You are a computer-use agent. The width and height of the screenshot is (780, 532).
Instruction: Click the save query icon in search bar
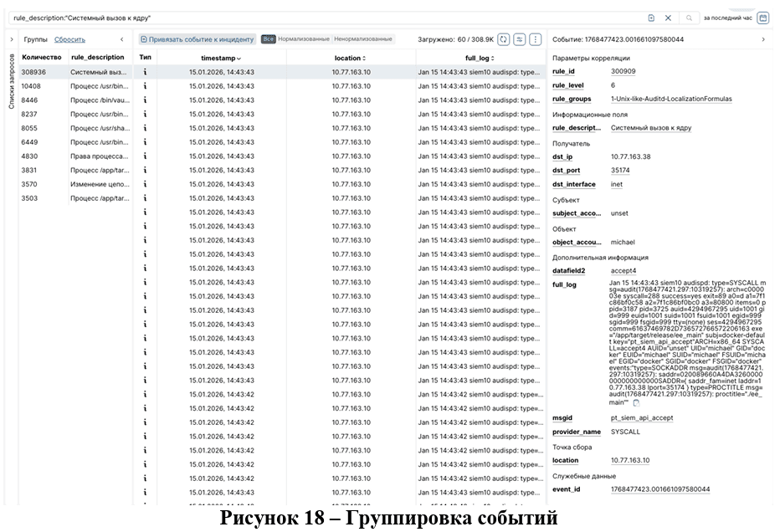[x=651, y=18]
